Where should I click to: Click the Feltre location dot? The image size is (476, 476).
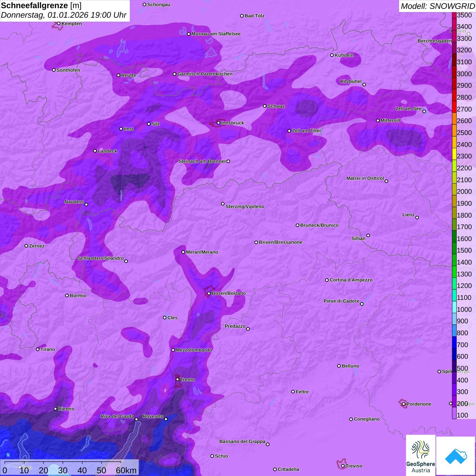tap(293, 392)
